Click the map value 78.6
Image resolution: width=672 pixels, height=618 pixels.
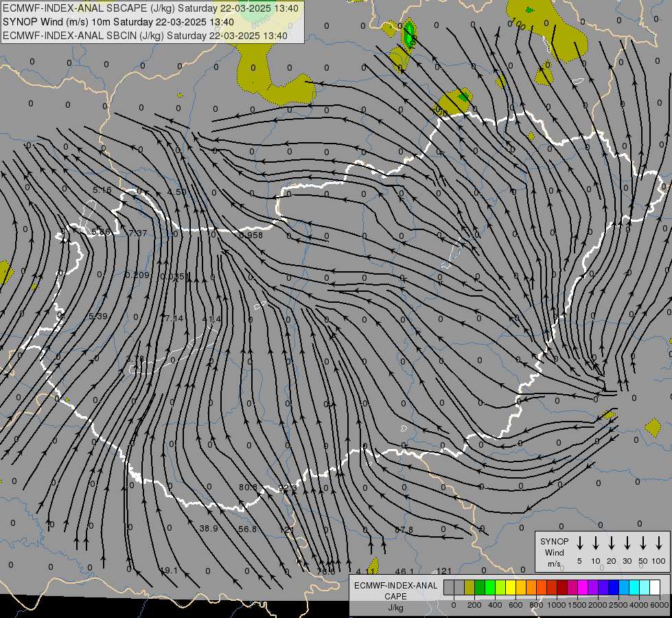326,572
